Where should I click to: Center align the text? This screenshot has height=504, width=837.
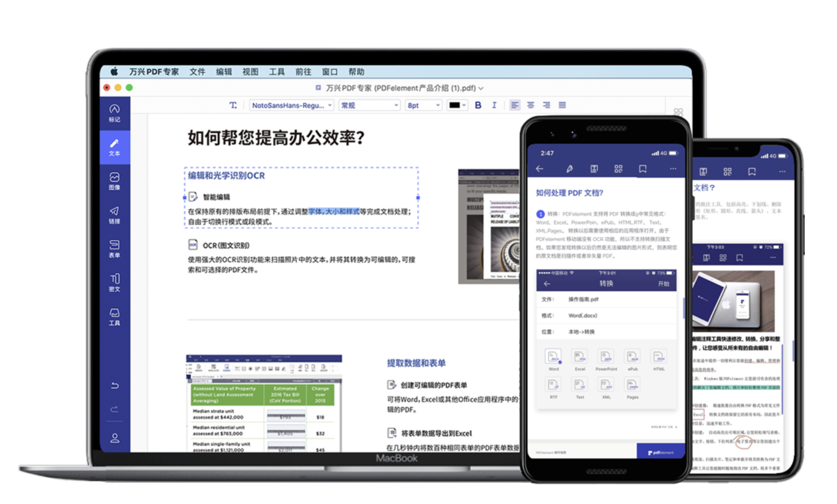tap(530, 105)
